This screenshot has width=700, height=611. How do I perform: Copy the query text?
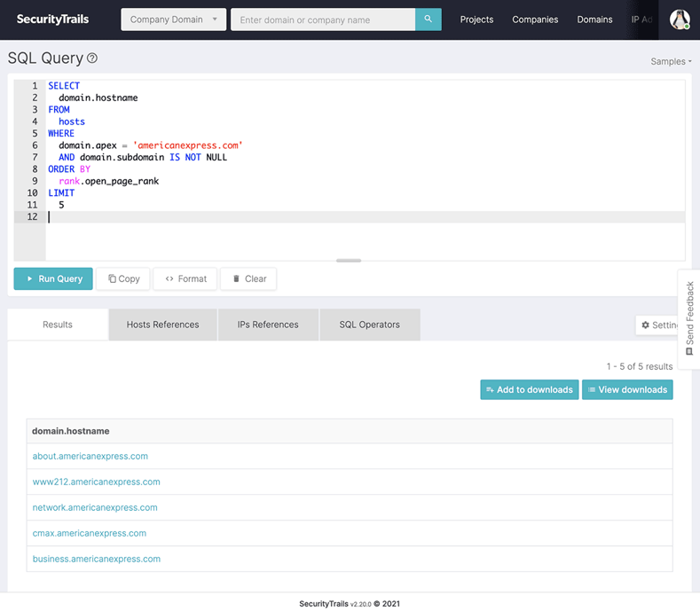click(x=123, y=278)
